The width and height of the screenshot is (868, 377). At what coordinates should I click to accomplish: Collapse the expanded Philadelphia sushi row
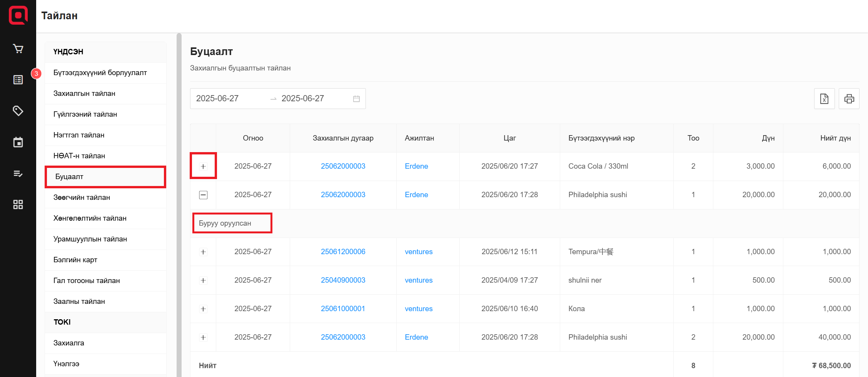pyautogui.click(x=203, y=195)
